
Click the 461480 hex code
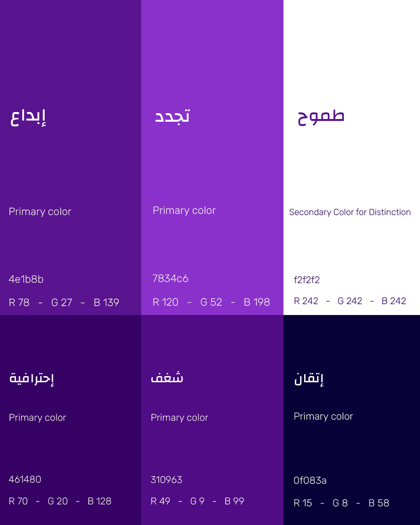25,479
